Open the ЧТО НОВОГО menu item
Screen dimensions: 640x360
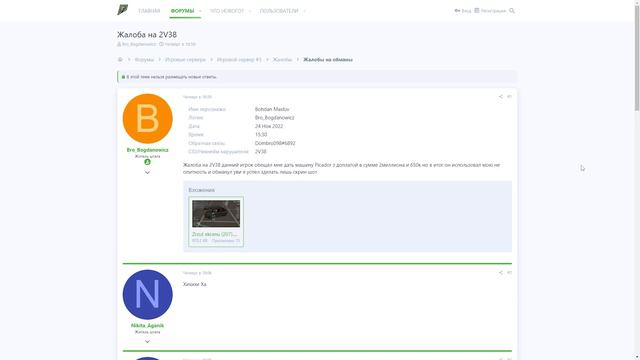click(227, 11)
